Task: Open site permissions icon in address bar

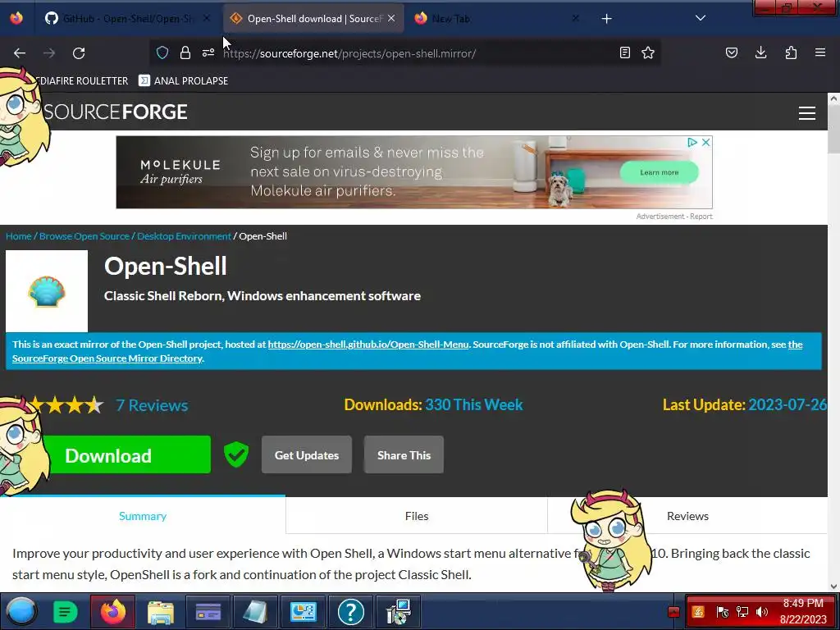Action: point(208,52)
